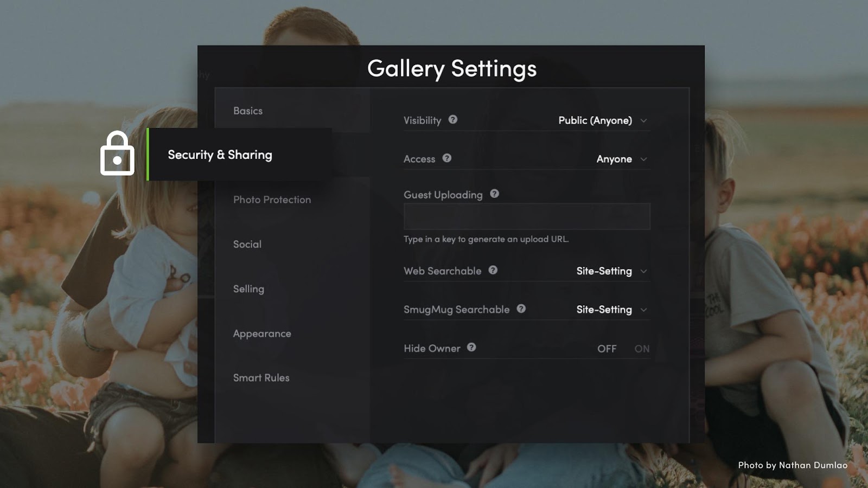
Task: Switch to the Smart Rules section
Action: pyautogui.click(x=261, y=377)
